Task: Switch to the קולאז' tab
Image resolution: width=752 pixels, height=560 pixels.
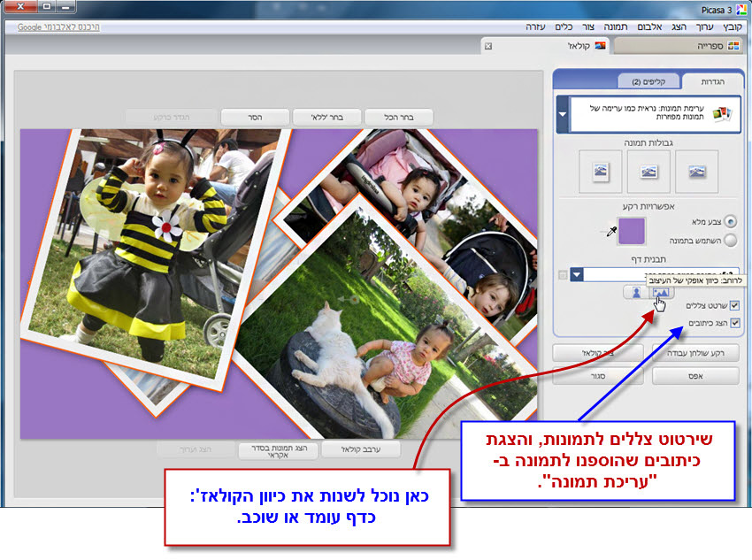Action: point(545,46)
